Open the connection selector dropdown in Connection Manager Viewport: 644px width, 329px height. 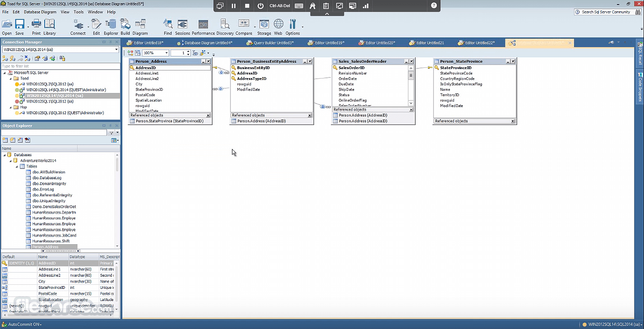(116, 49)
